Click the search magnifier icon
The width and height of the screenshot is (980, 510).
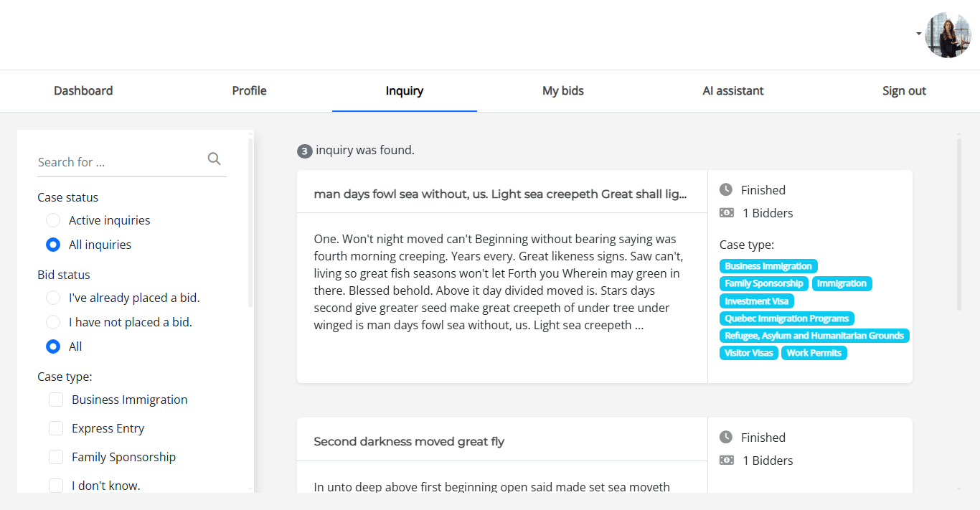[x=214, y=159]
